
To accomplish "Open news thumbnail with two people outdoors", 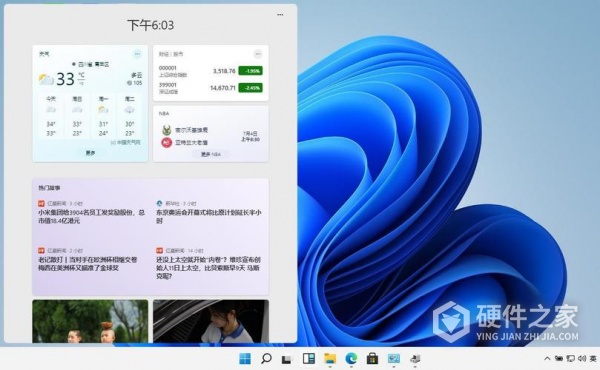I will (90, 321).
